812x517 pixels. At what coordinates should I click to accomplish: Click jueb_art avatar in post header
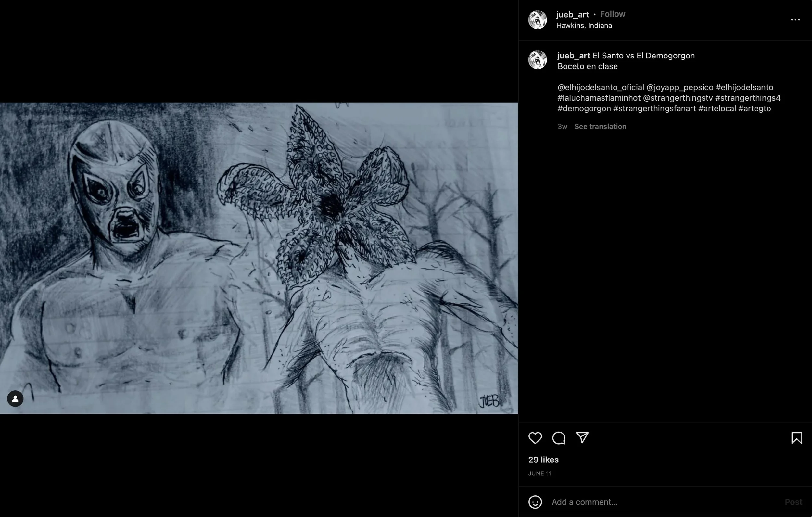(537, 20)
